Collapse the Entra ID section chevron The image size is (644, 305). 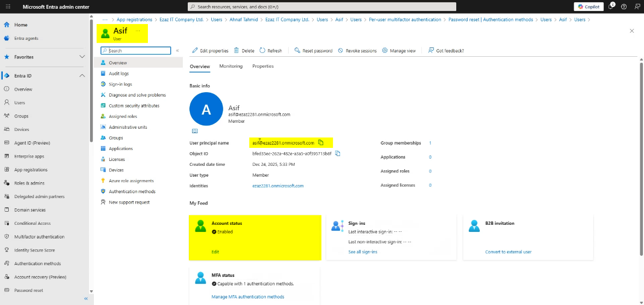(82, 76)
